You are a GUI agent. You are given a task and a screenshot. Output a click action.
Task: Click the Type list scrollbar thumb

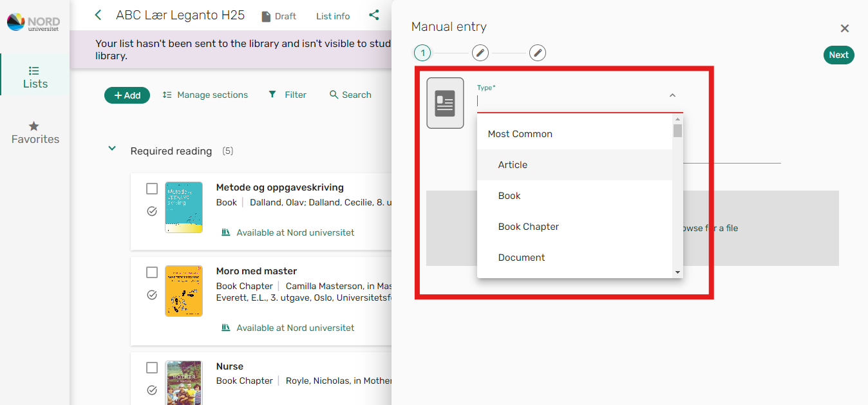tap(677, 131)
